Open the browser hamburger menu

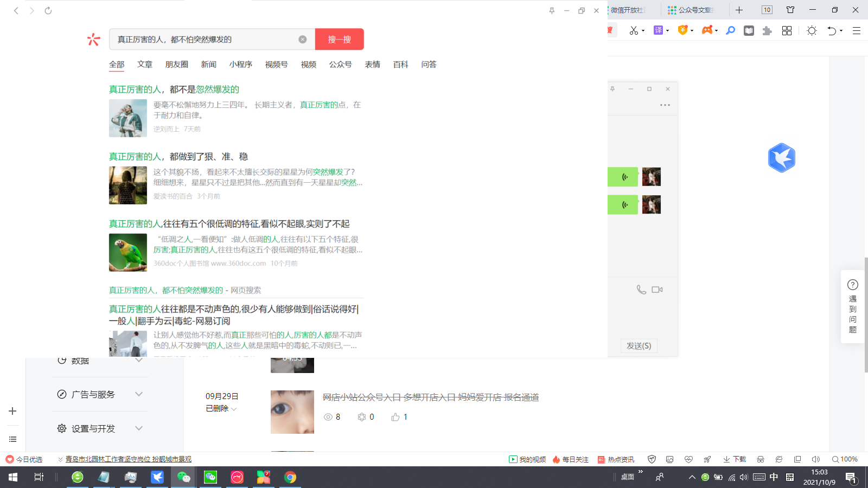click(x=857, y=30)
